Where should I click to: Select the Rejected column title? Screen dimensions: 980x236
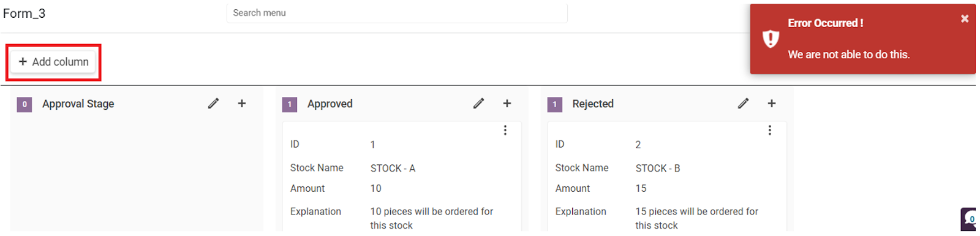(x=593, y=104)
